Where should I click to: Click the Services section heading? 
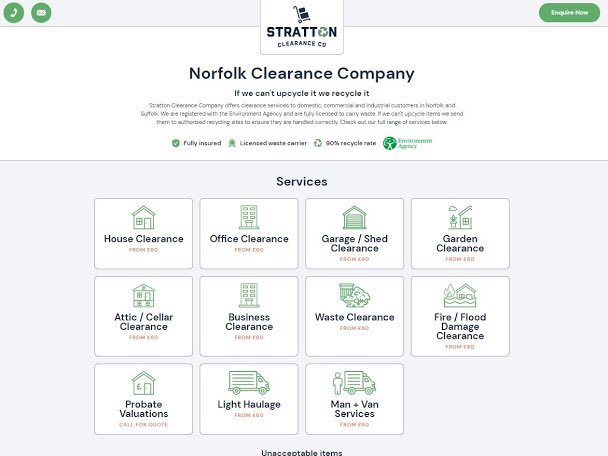pos(302,181)
